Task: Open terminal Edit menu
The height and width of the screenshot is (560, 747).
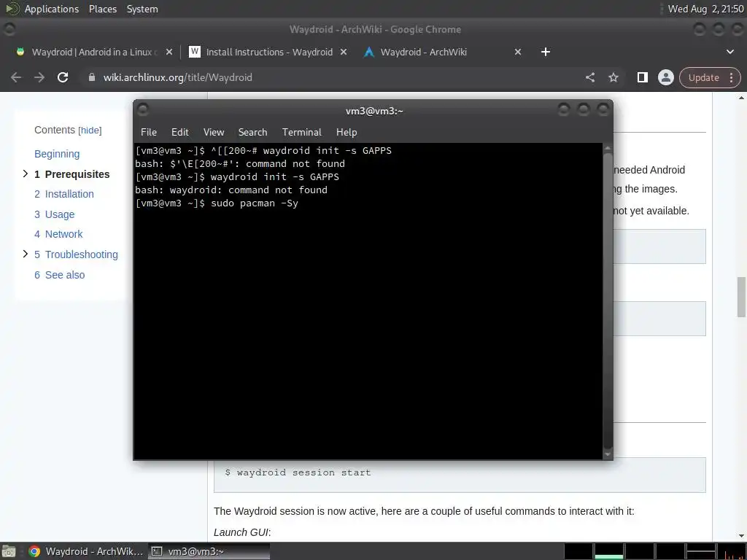Action: click(x=180, y=133)
